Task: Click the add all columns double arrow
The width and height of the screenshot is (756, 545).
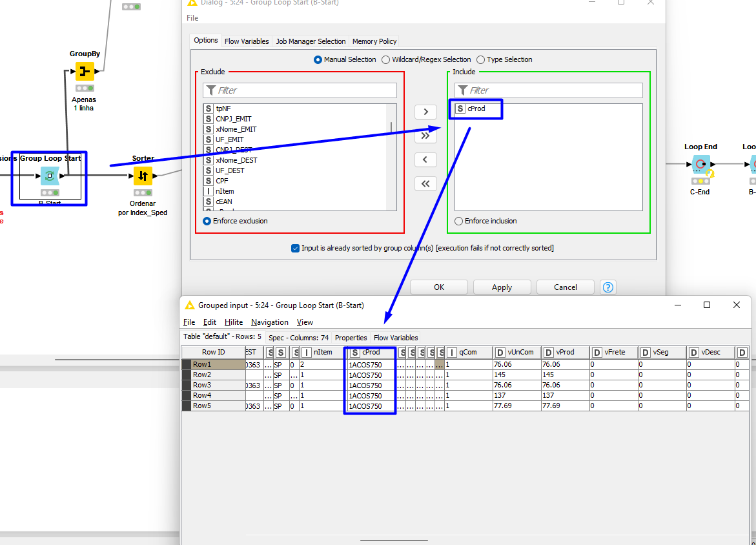Action: 425,136
